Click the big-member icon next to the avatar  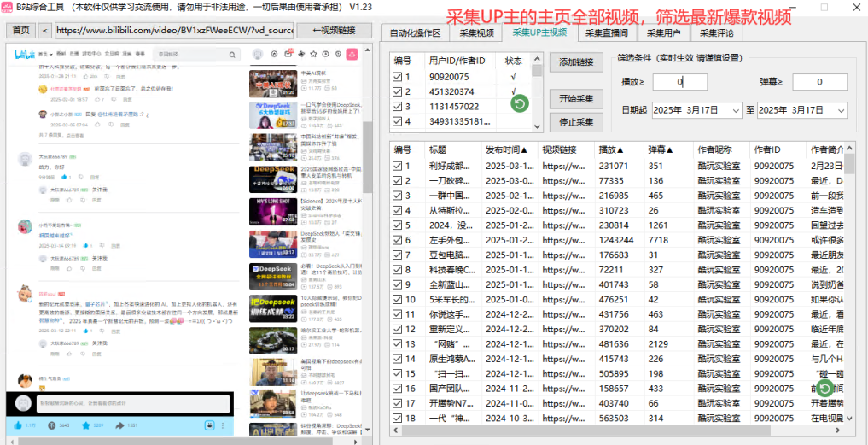point(274,55)
